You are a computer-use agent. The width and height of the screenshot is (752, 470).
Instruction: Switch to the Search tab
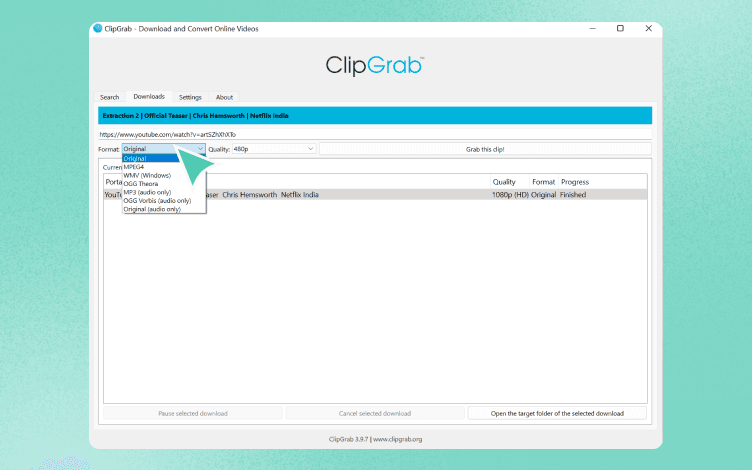pos(109,97)
